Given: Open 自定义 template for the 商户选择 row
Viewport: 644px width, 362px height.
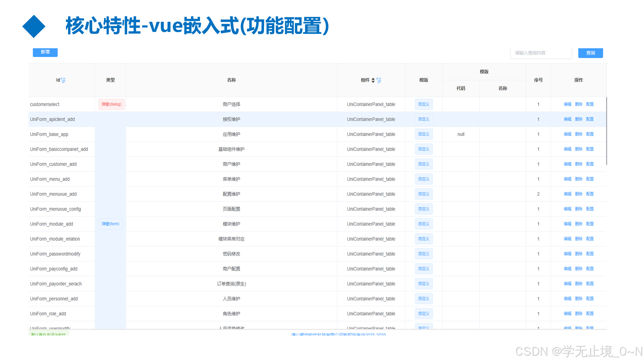Looking at the screenshot, I should coord(424,104).
